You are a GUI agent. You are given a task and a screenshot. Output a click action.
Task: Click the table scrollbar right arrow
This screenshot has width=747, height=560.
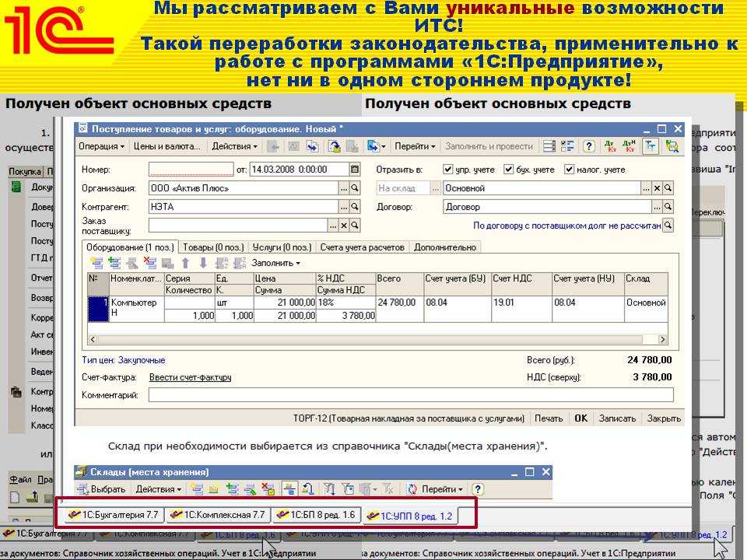[662, 340]
